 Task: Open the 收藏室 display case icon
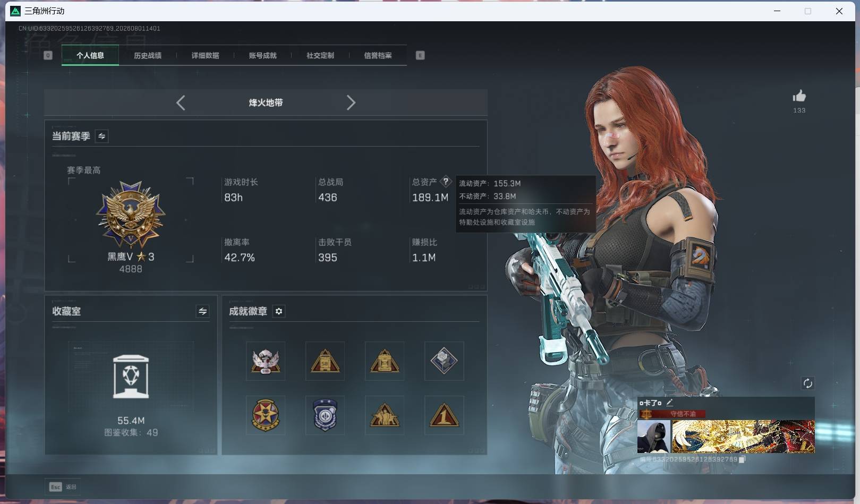click(131, 377)
